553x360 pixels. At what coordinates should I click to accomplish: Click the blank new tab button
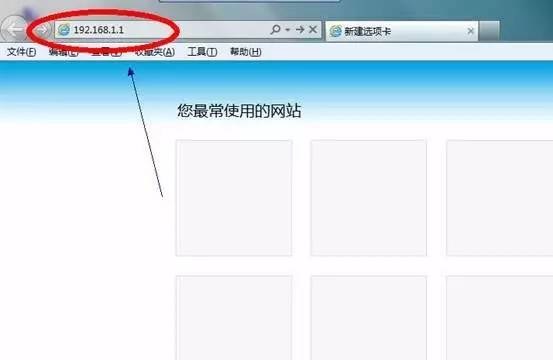coord(489,31)
